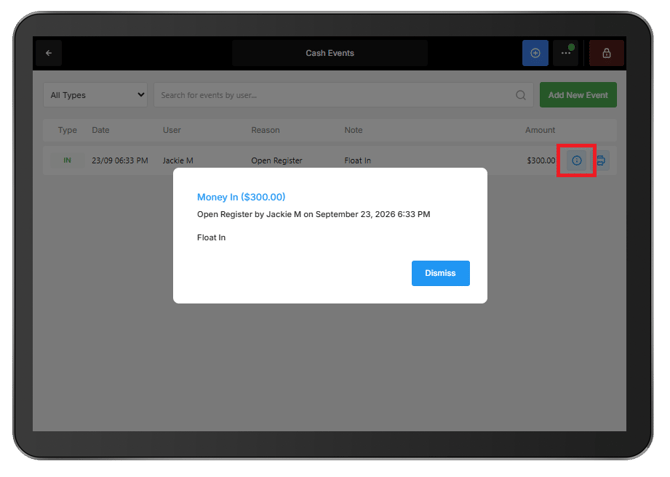The width and height of the screenshot is (670, 477).
Task: Click the Cash Events title
Action: [330, 53]
